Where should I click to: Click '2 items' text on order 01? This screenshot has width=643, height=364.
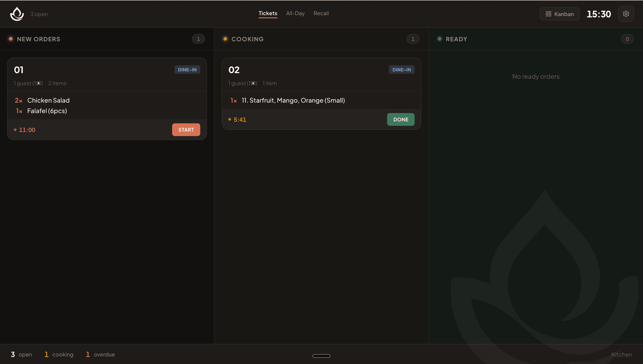(57, 83)
